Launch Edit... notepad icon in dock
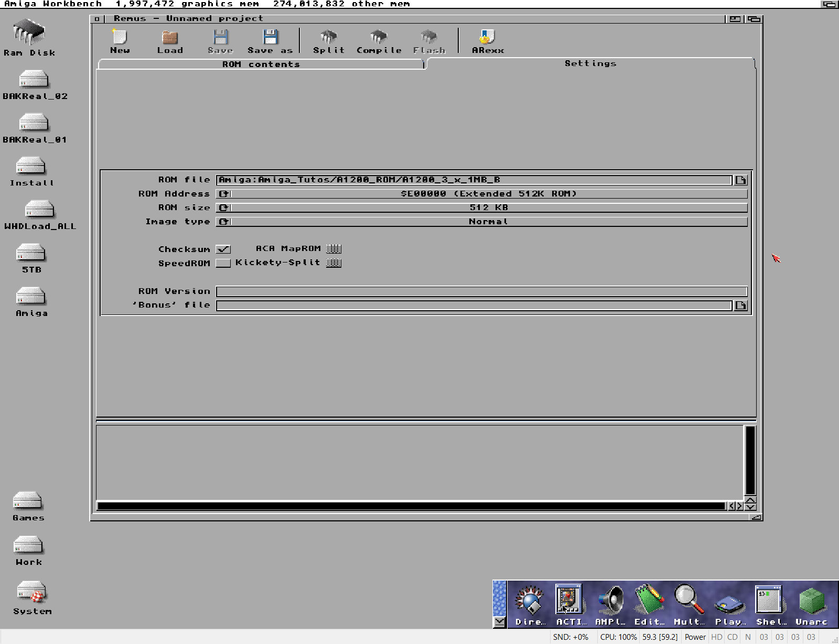This screenshot has width=839, height=644. [650, 605]
